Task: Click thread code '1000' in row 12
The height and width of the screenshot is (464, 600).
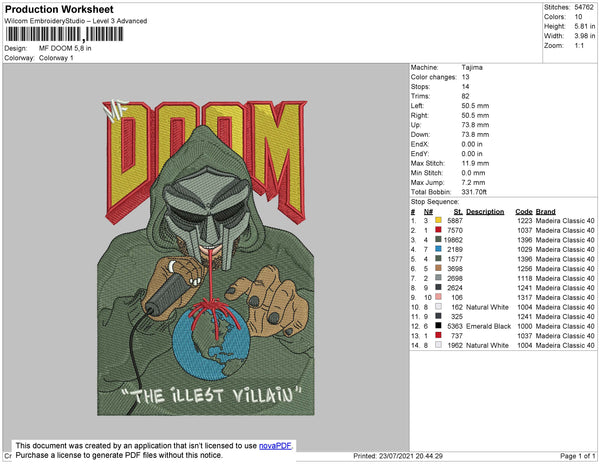Action: pos(525,326)
